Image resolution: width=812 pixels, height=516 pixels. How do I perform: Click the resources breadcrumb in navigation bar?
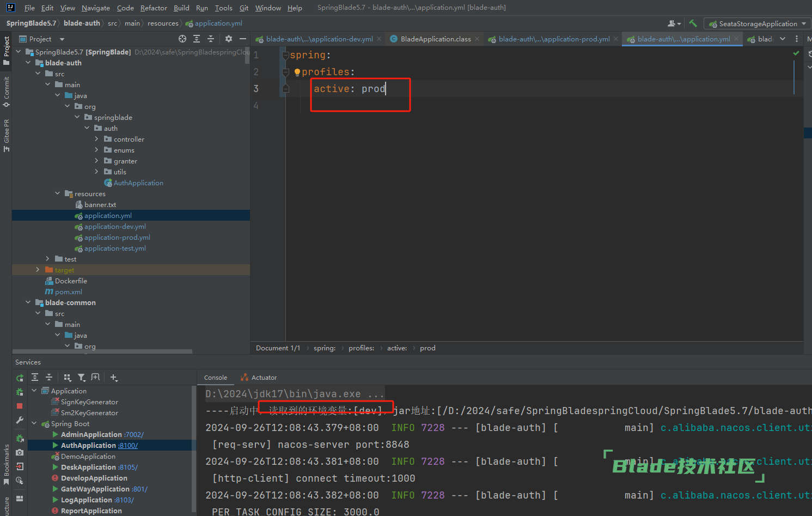[x=163, y=23]
